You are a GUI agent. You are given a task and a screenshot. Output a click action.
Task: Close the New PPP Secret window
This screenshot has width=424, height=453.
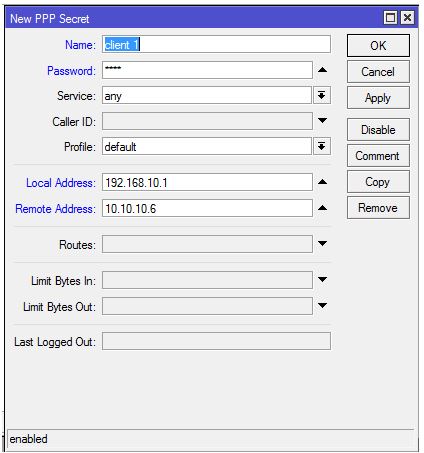407,18
